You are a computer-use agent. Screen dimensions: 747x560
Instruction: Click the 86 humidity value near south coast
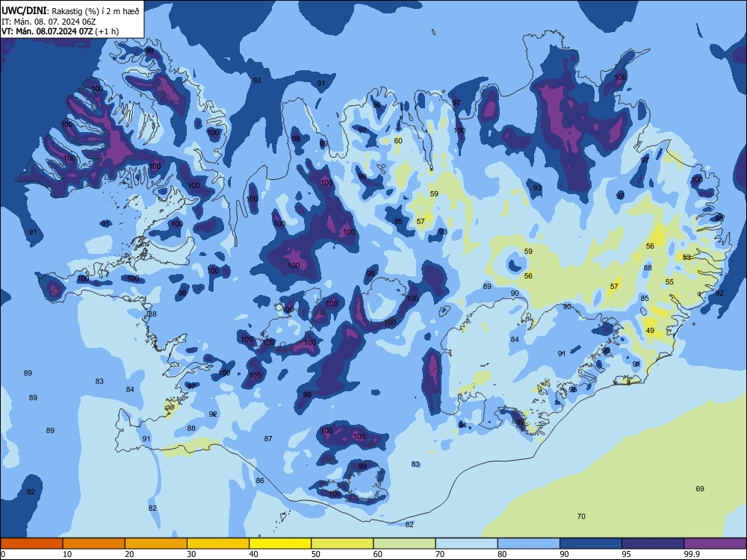260,480
